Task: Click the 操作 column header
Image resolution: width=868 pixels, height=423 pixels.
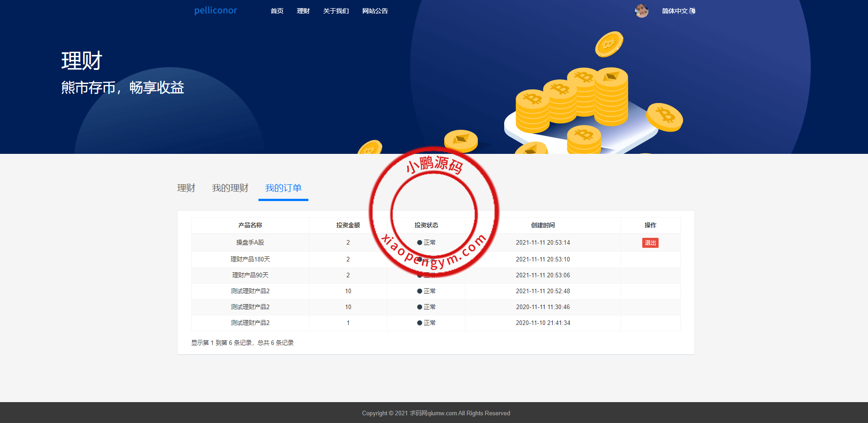Action: 650,225
